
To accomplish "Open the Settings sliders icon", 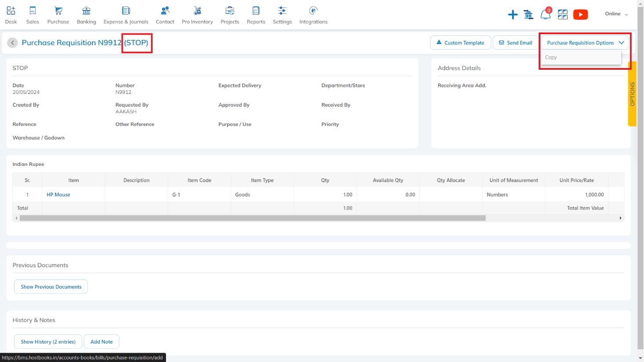I will point(282,11).
